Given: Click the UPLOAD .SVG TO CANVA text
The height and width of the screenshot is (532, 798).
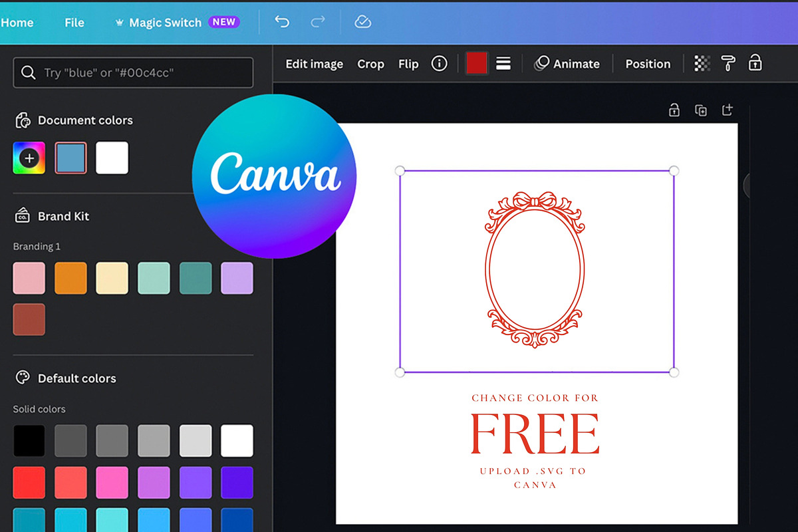Looking at the screenshot, I should tap(534, 477).
